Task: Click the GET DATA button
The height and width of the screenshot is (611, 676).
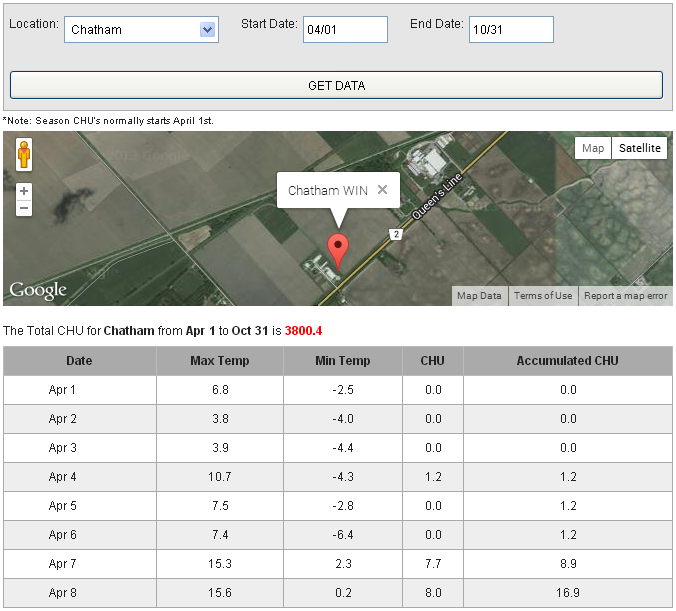Action: click(336, 85)
